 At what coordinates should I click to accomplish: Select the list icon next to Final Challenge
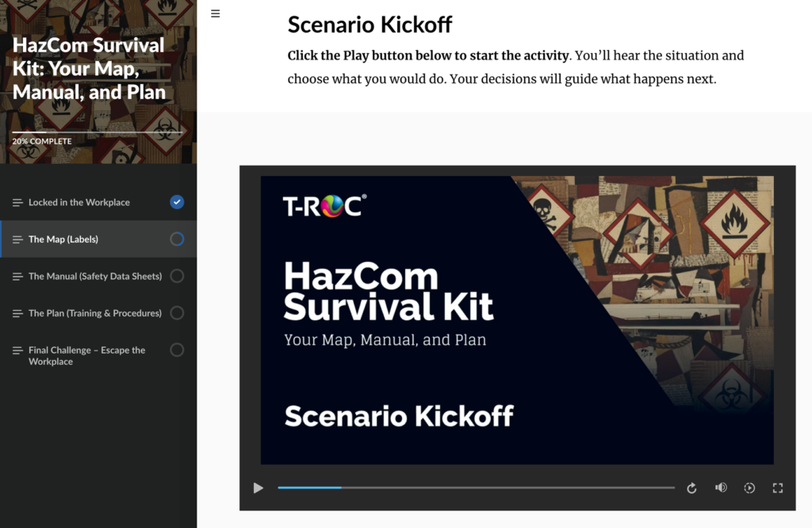(17, 350)
